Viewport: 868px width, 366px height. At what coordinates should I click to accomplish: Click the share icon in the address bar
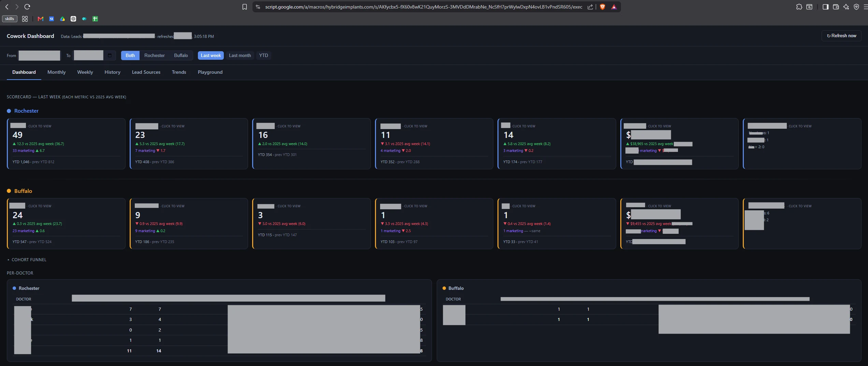[x=590, y=7]
